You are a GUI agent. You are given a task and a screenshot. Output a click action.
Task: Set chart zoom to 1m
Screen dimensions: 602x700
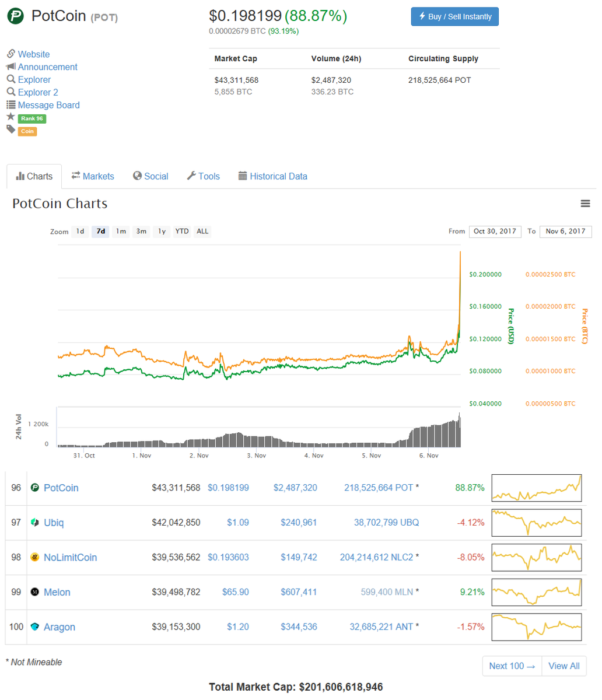tap(121, 232)
